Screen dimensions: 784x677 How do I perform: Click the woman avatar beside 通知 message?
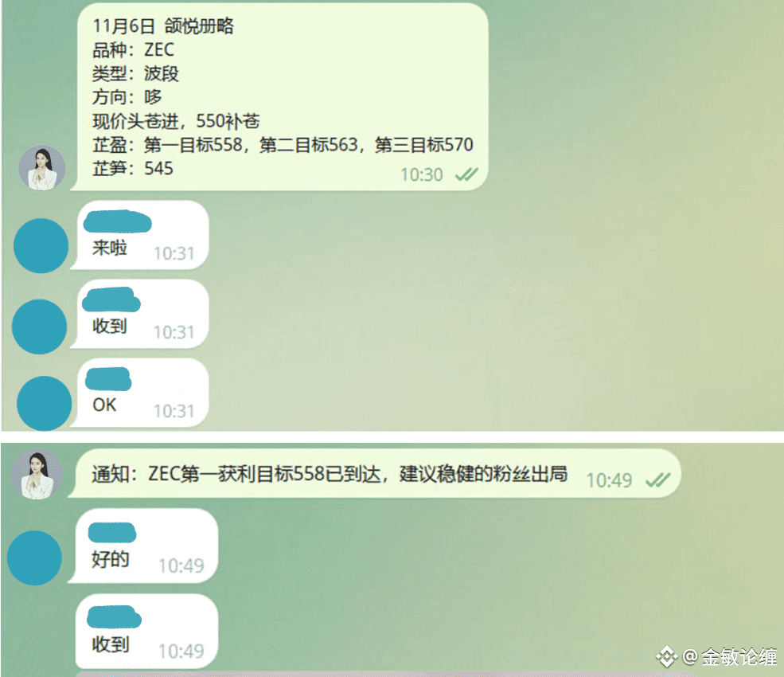click(x=37, y=475)
